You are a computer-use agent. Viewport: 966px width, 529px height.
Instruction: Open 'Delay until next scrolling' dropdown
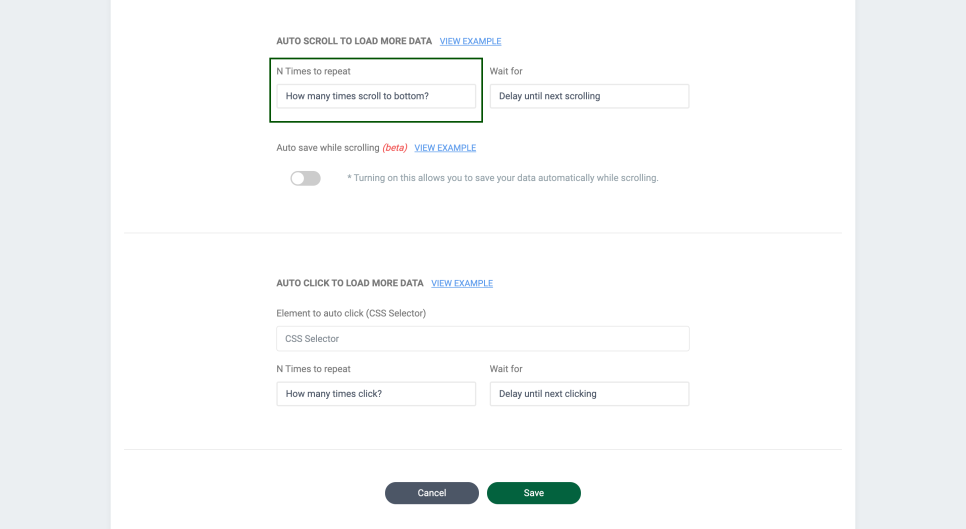(589, 96)
